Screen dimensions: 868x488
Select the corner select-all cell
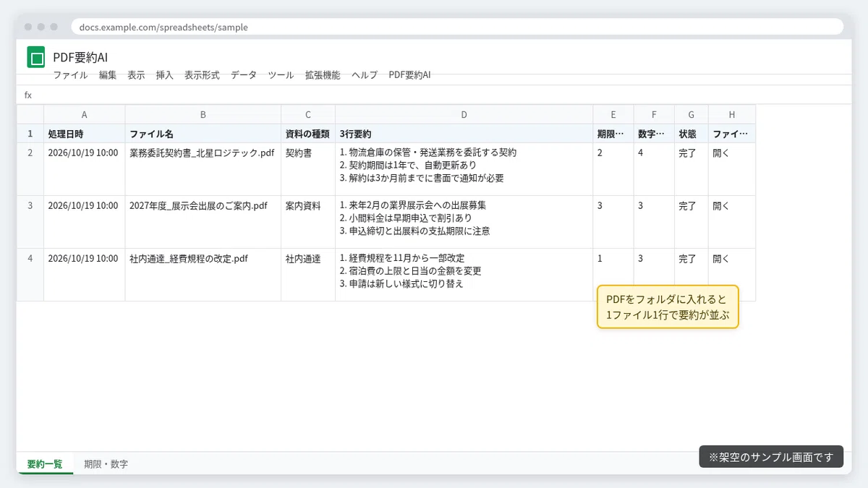coord(30,114)
